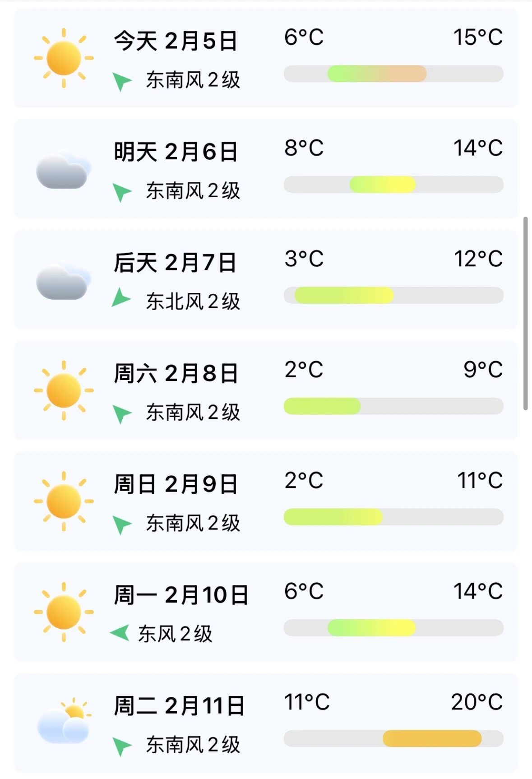Click the 东北风 wind arrow on 2月7日

(x=121, y=298)
